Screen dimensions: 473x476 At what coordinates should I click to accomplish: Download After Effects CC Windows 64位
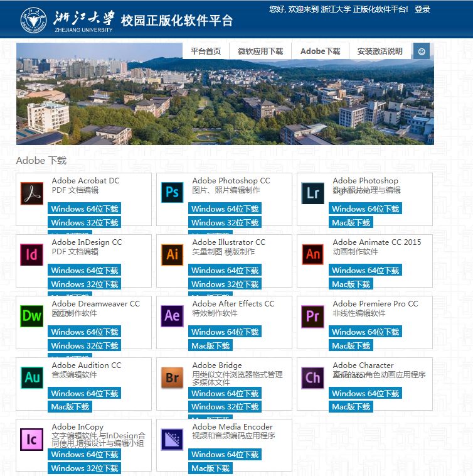tap(225, 332)
